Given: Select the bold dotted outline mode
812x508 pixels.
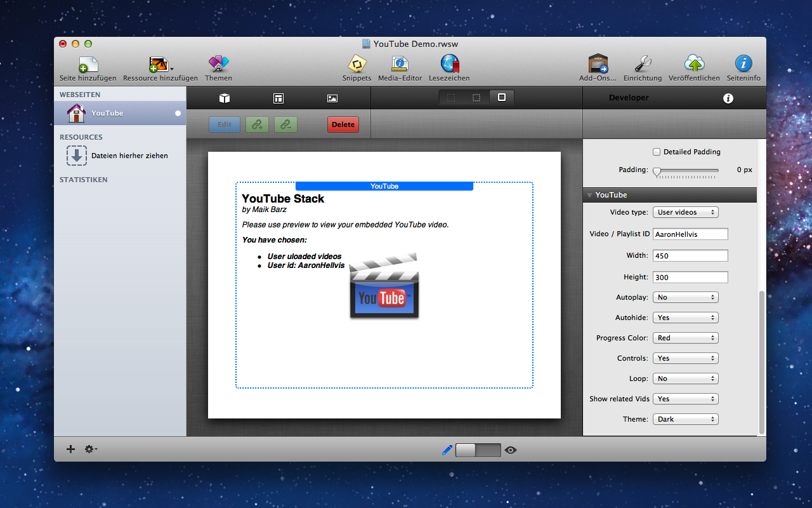Looking at the screenshot, I should (x=476, y=98).
